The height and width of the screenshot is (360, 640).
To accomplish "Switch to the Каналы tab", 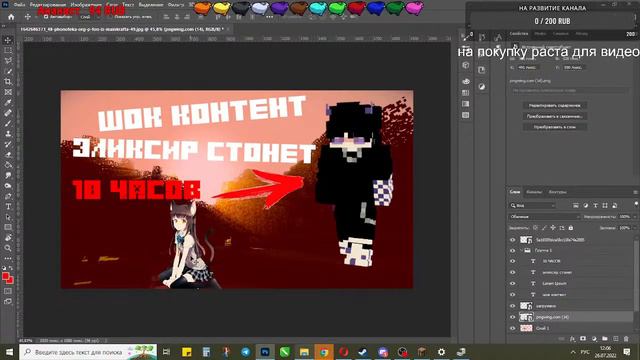I will coord(534,192).
